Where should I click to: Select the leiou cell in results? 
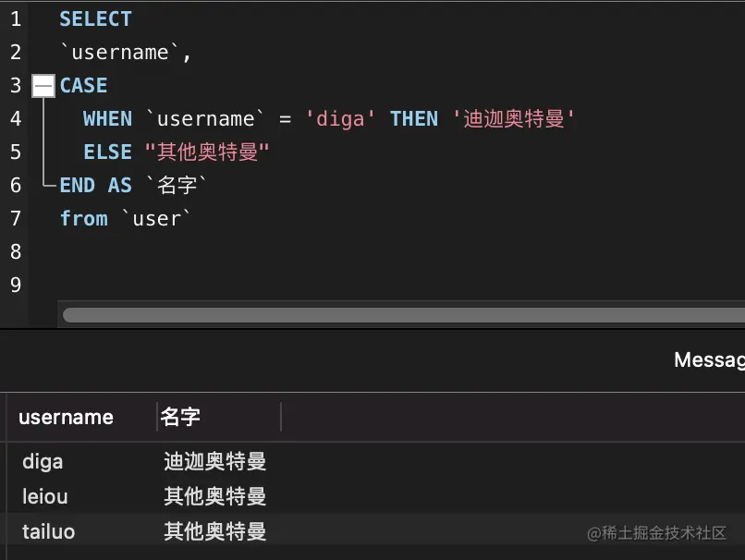tap(45, 496)
